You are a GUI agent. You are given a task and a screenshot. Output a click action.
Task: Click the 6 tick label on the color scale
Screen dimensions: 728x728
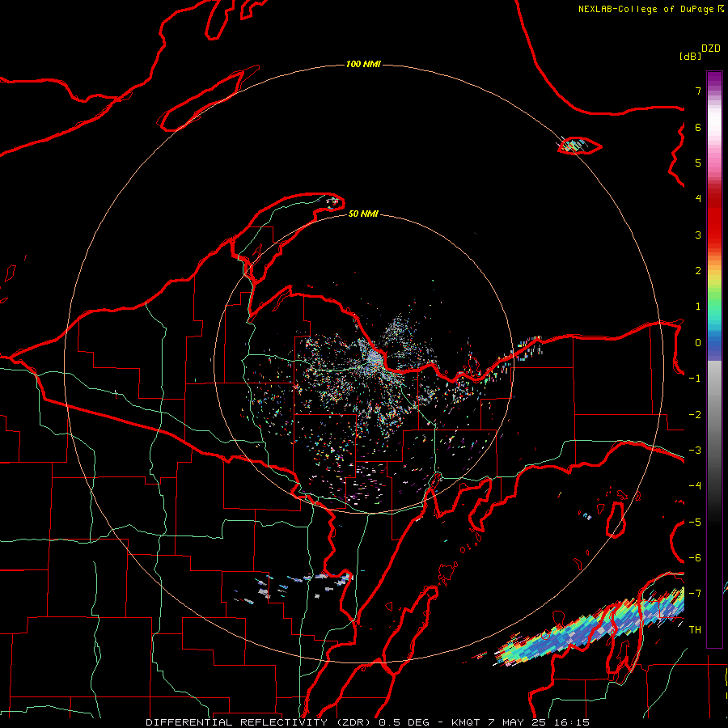(x=698, y=127)
